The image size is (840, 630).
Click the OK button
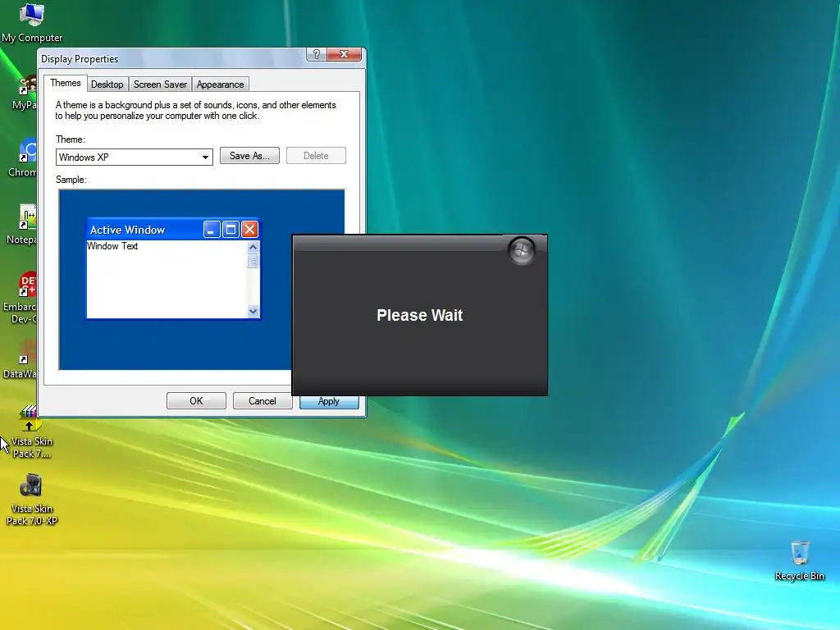(x=196, y=400)
